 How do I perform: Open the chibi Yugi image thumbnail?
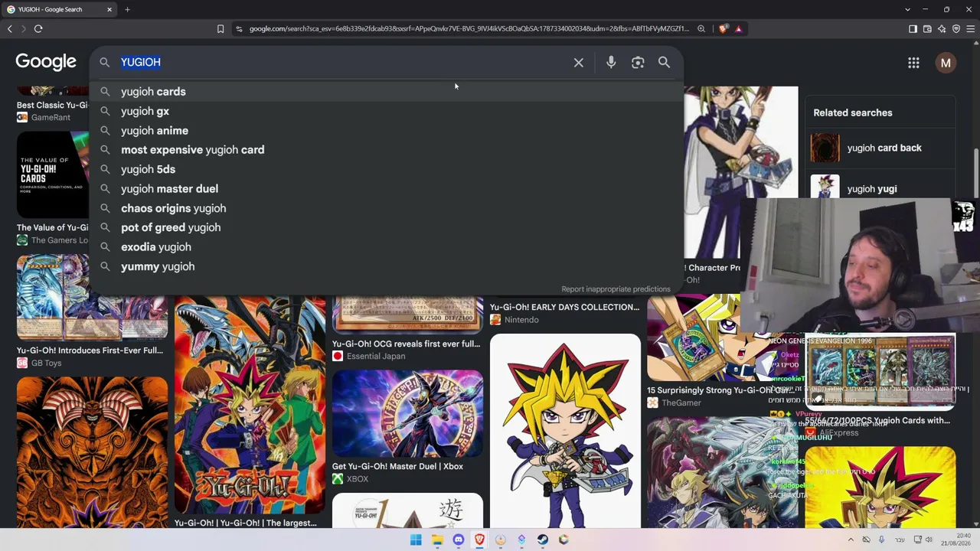(x=565, y=430)
